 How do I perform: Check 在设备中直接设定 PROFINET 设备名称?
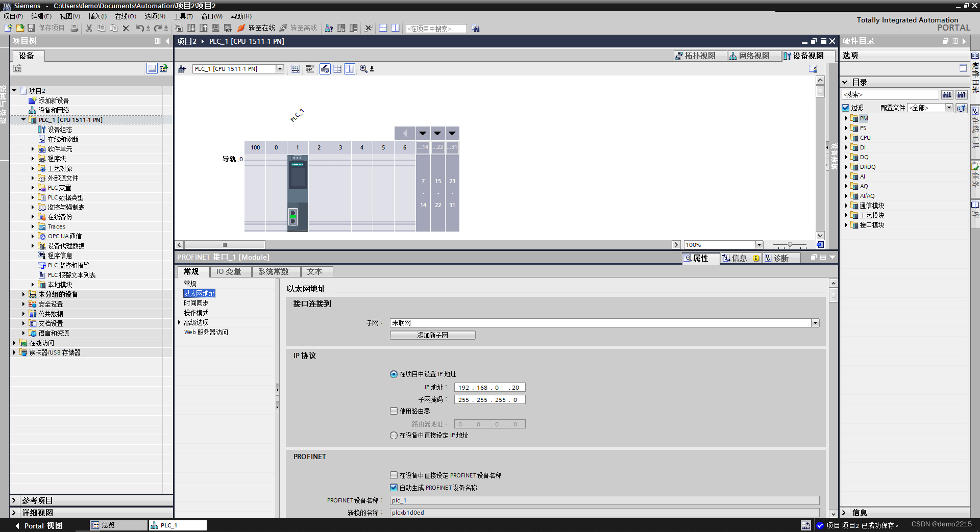pos(394,475)
